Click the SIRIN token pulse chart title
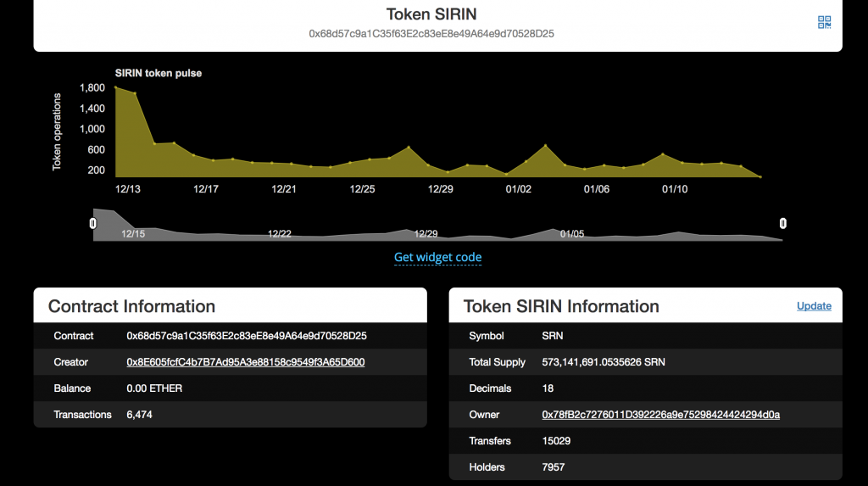 pyautogui.click(x=159, y=73)
